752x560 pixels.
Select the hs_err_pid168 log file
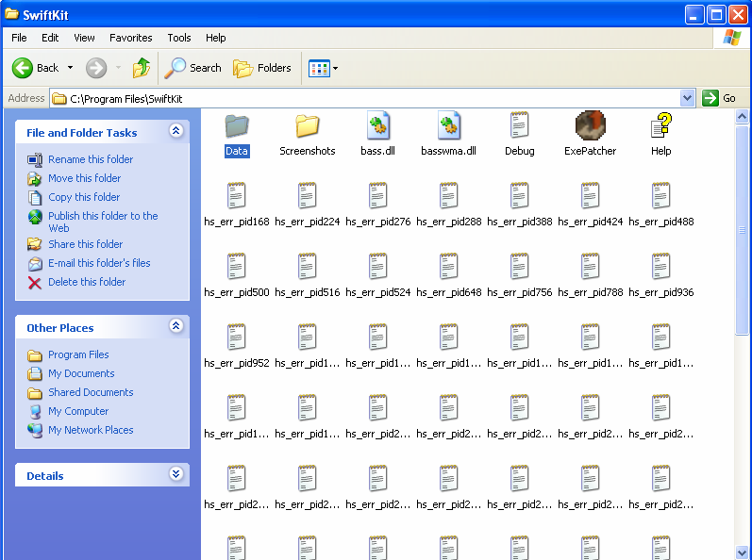(x=236, y=196)
